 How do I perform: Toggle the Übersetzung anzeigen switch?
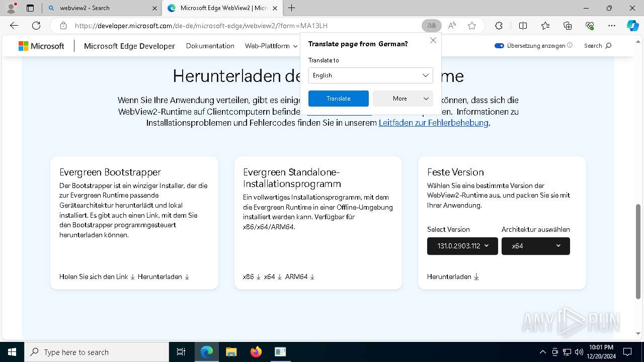pyautogui.click(x=499, y=46)
